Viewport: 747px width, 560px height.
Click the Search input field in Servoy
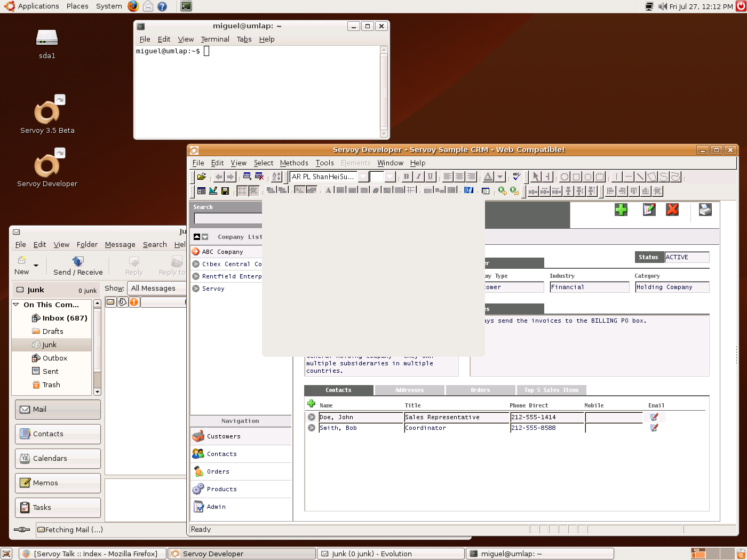228,218
